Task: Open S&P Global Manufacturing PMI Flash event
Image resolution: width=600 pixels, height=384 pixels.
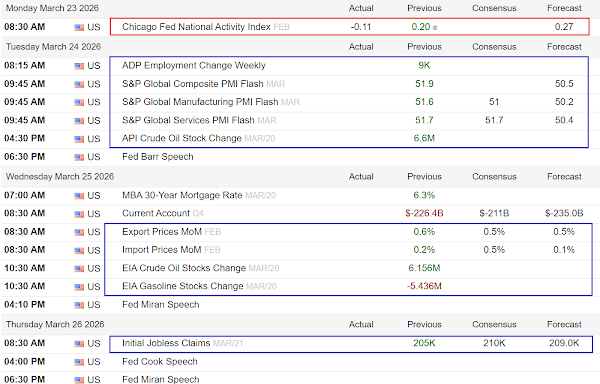Action: click(x=200, y=102)
